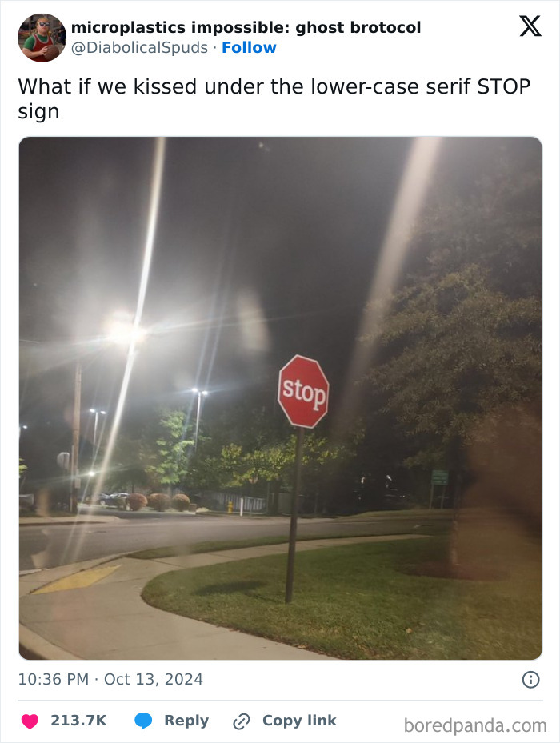
Task: Click the X logo icon
Action: click(x=530, y=26)
